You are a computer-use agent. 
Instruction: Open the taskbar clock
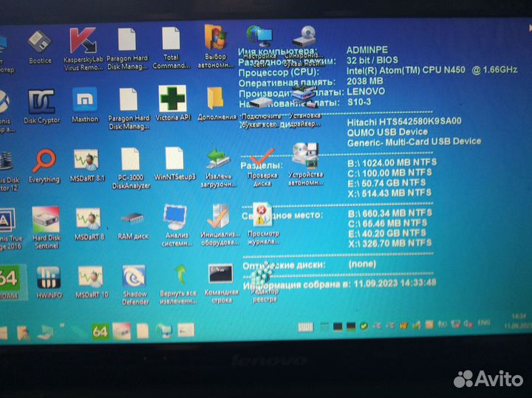519,320
